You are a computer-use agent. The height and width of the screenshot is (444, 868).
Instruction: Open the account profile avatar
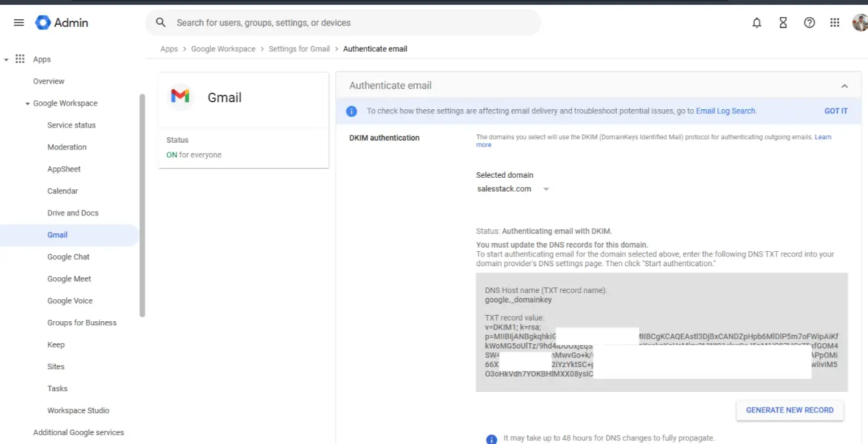[x=860, y=23]
